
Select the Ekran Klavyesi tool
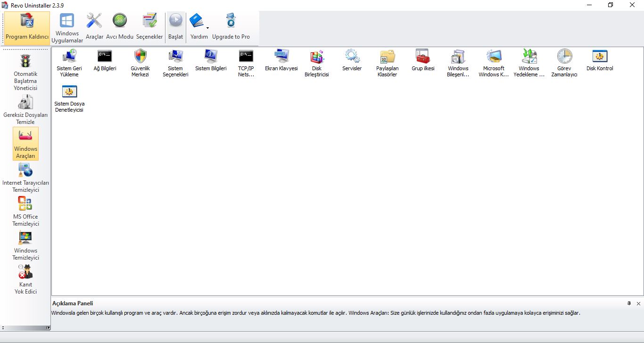click(281, 60)
